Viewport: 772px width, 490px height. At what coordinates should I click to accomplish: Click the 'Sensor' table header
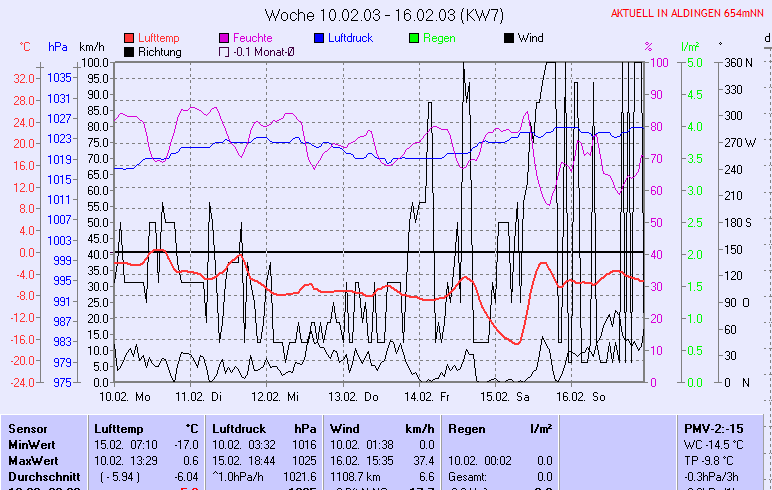click(x=28, y=428)
